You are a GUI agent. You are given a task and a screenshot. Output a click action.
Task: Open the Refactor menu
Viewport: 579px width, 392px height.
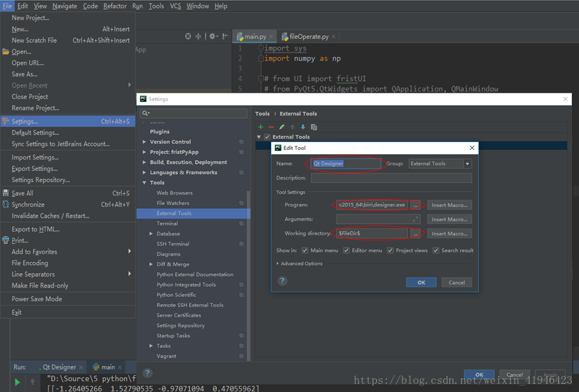click(x=115, y=6)
